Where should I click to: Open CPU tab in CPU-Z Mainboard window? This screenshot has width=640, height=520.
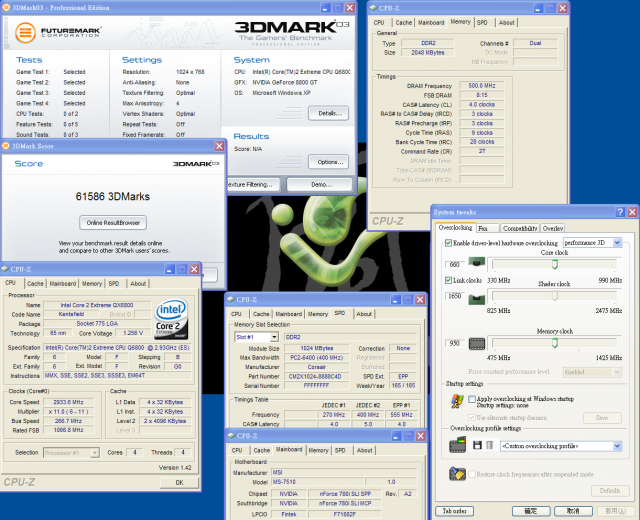pyautogui.click(x=237, y=450)
